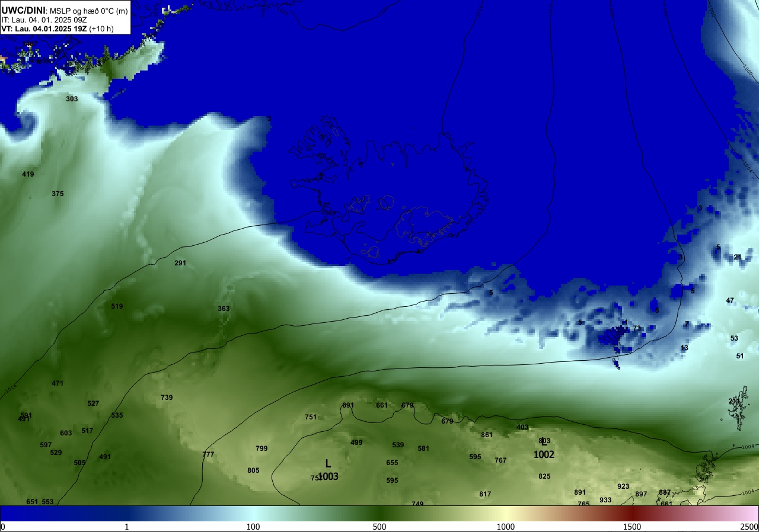Viewport: 759px width, 532px height.
Task: Click the 817 height value
Action: 485,494
